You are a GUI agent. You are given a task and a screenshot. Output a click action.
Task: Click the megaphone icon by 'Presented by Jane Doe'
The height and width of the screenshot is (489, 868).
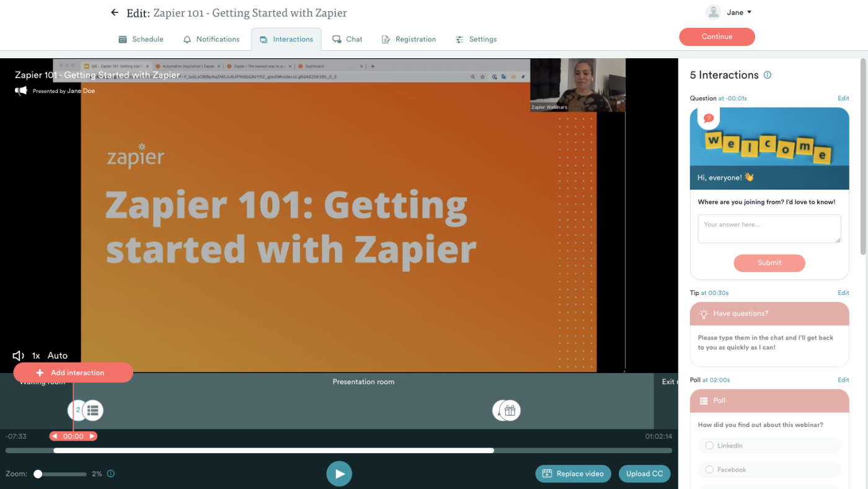click(x=21, y=91)
